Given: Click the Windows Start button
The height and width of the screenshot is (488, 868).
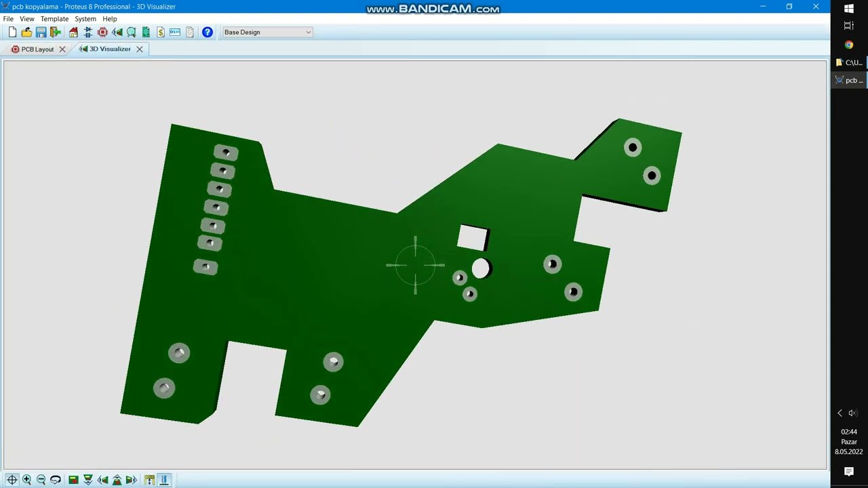Looking at the screenshot, I should [x=849, y=9].
